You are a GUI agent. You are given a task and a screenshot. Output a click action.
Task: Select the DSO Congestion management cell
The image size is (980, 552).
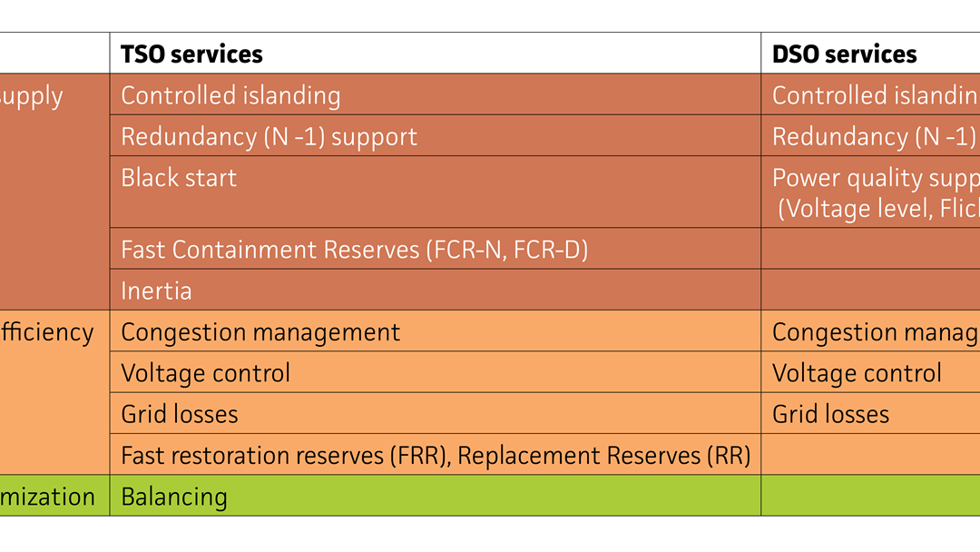870,331
